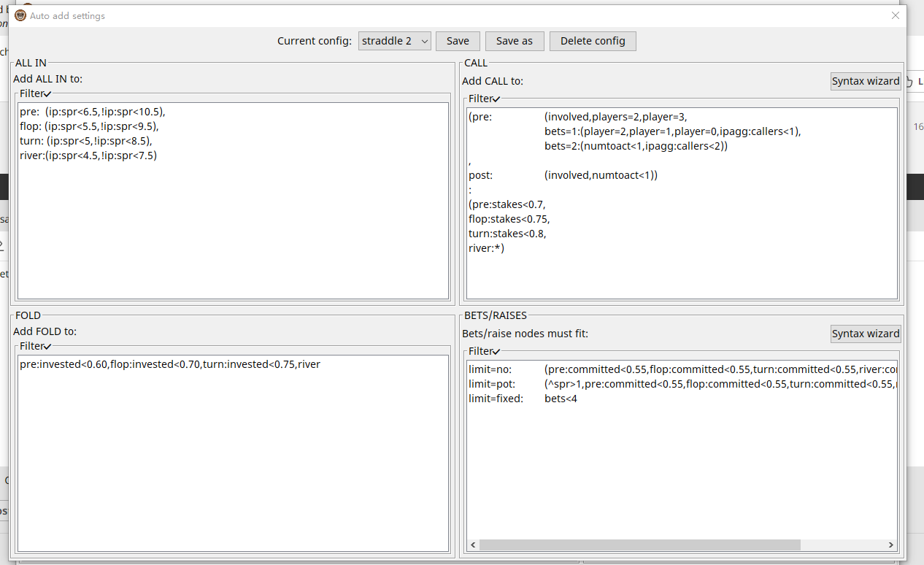Click in the FOLD filter text area
924x565 pixels.
233,453
